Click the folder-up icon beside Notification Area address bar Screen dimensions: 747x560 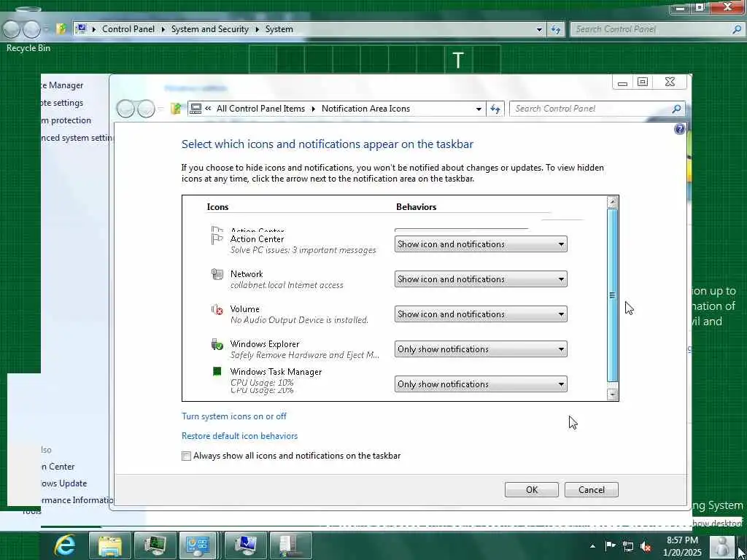pyautogui.click(x=176, y=109)
